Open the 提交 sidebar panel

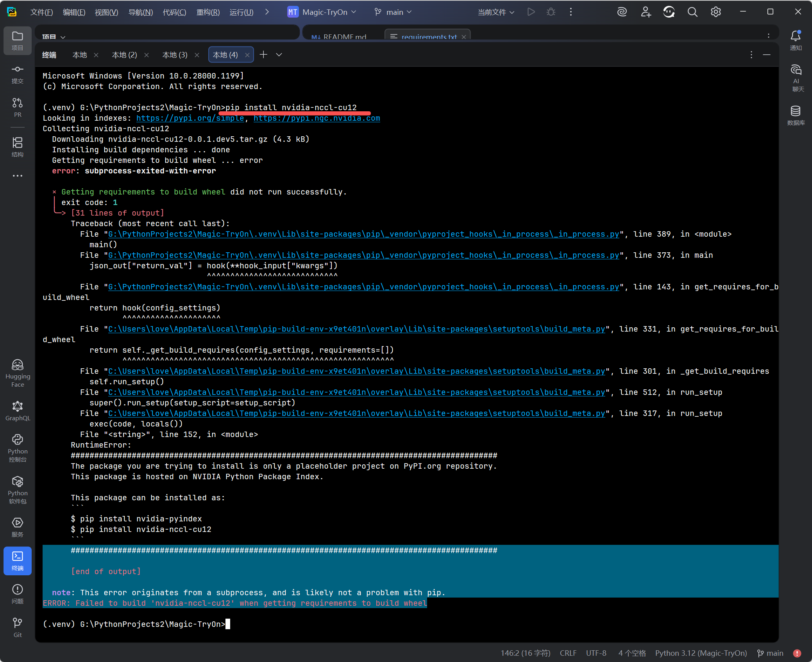point(18,74)
